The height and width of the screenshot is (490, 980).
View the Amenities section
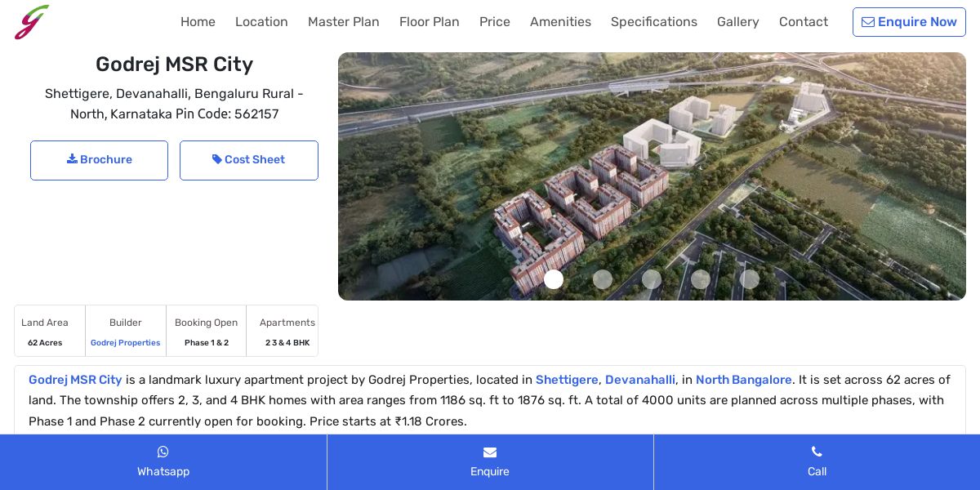(560, 22)
